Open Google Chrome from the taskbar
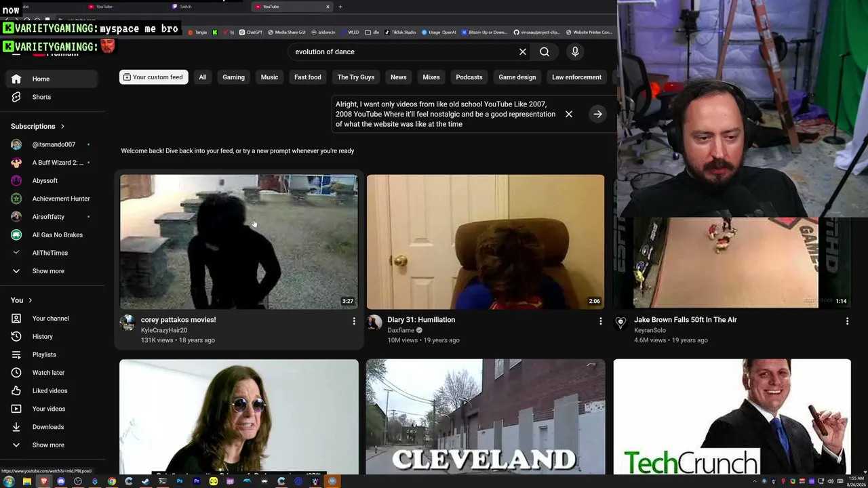This screenshot has width=868, height=488. click(112, 481)
